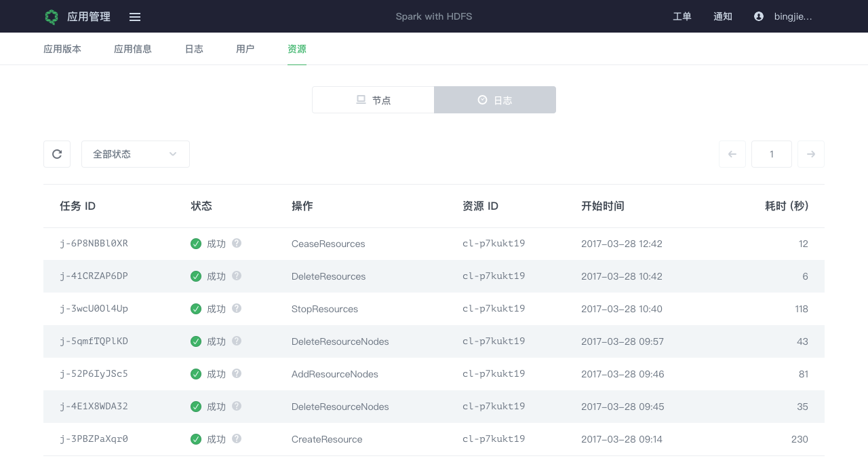Click green success icon for CreateResource row

pos(196,439)
